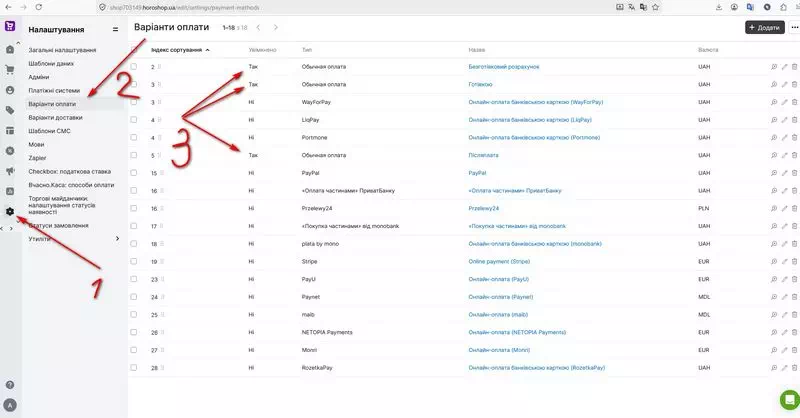Open the orders shopping cart sidebar icon
The height and width of the screenshot is (418, 800).
tap(10, 69)
